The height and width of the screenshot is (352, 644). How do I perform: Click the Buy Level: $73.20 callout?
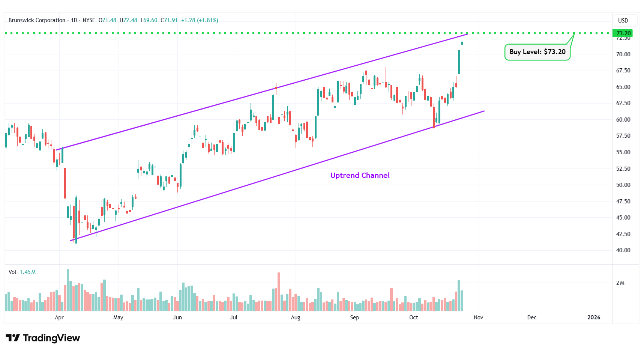(537, 52)
